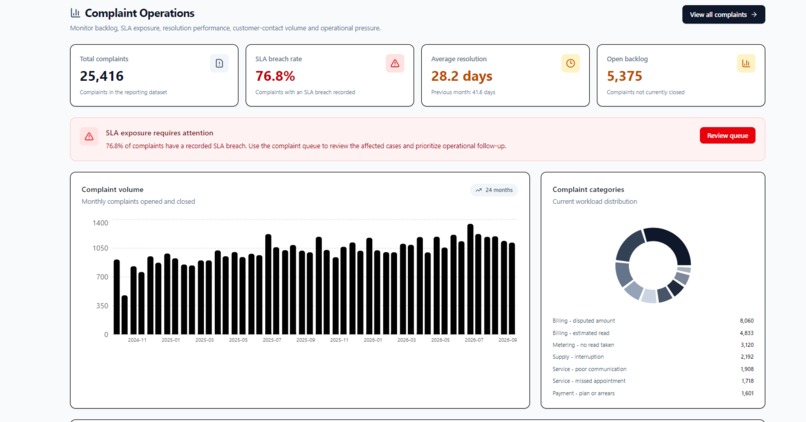Click the 'Previous month: 41.6 days' caption

click(463, 93)
